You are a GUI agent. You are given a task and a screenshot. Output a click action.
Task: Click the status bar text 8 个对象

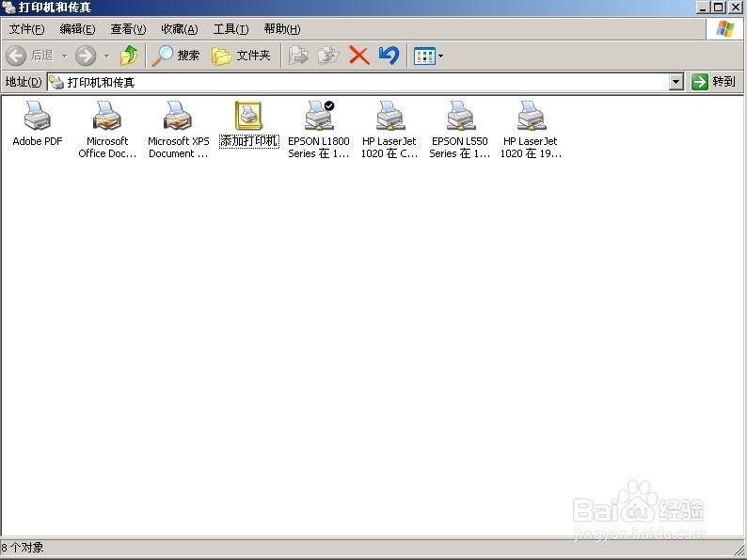click(x=23, y=547)
